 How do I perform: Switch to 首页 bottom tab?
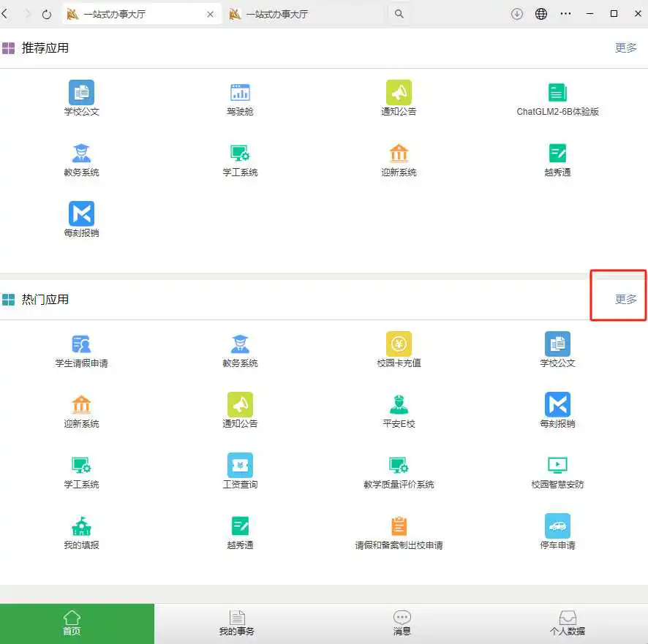[x=77, y=624]
